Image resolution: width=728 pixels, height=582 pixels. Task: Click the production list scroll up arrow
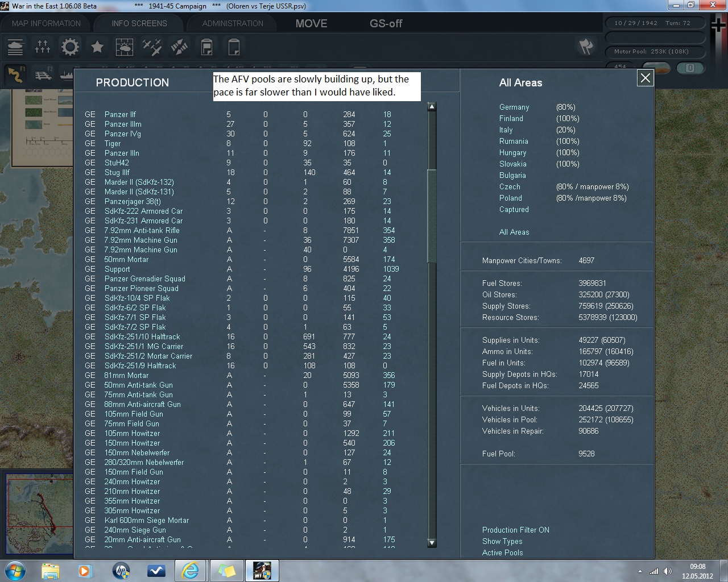coord(432,106)
